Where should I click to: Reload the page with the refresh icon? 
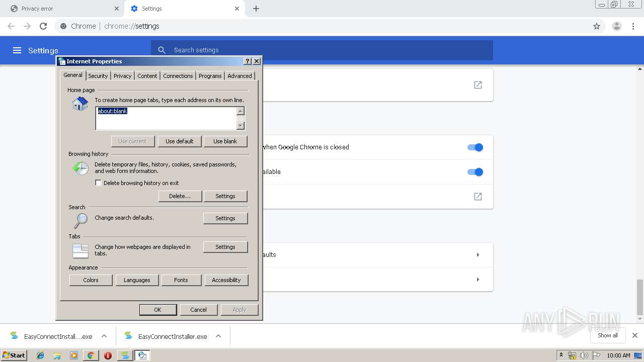(x=43, y=26)
